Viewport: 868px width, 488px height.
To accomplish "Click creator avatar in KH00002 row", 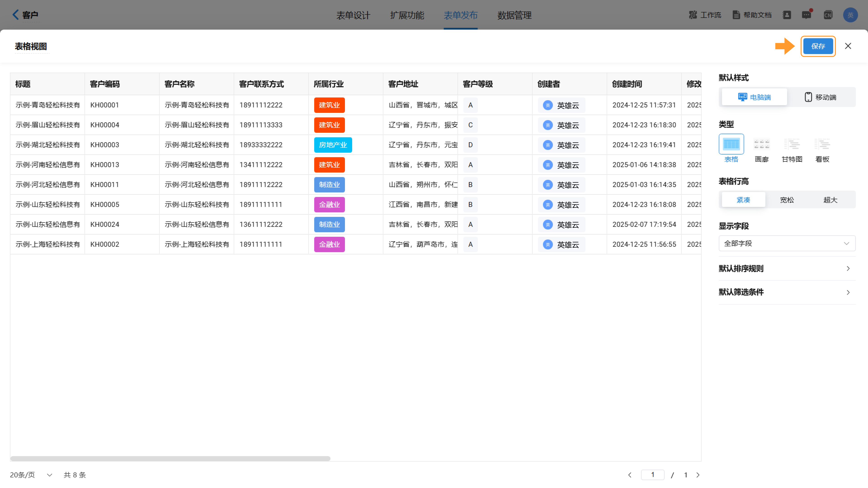I will pos(548,244).
